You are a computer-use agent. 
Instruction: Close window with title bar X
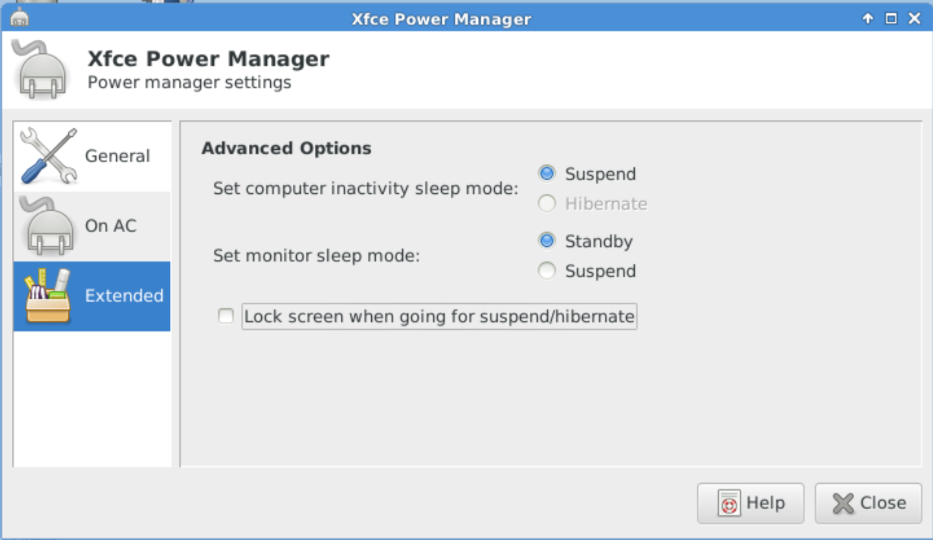(x=914, y=18)
